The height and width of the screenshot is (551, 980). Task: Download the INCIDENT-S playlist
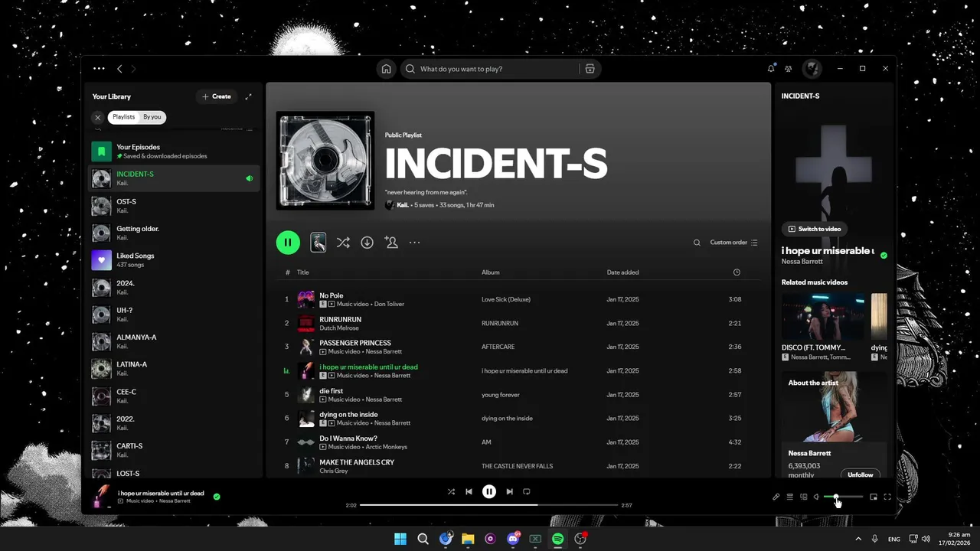(x=367, y=243)
